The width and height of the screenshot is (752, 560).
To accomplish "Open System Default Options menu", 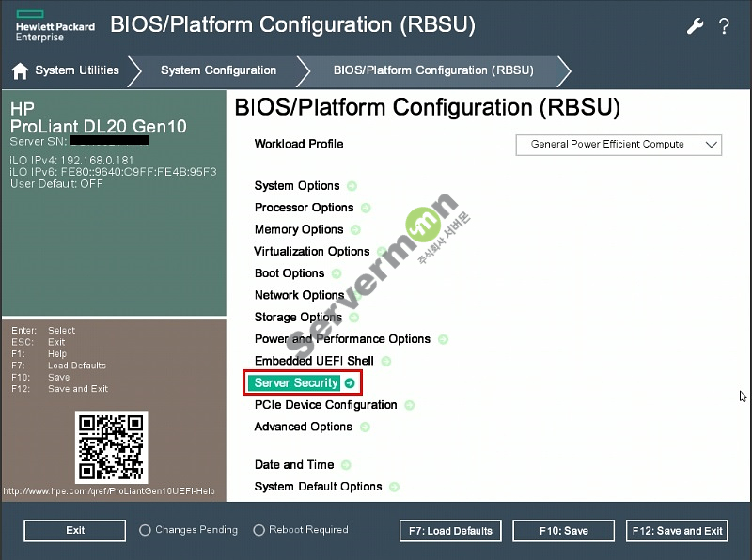I will point(318,487).
